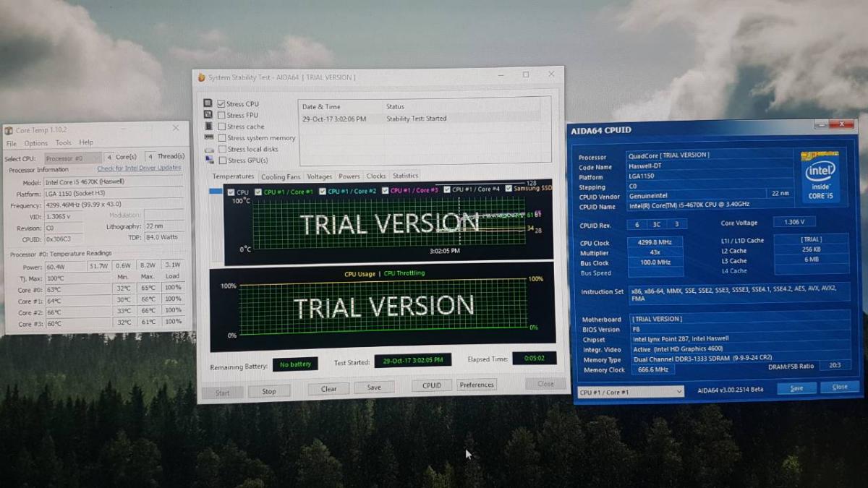Screen dimensions: 868x488
Task: Enable Stress system memory checkbox
Action: (222, 137)
